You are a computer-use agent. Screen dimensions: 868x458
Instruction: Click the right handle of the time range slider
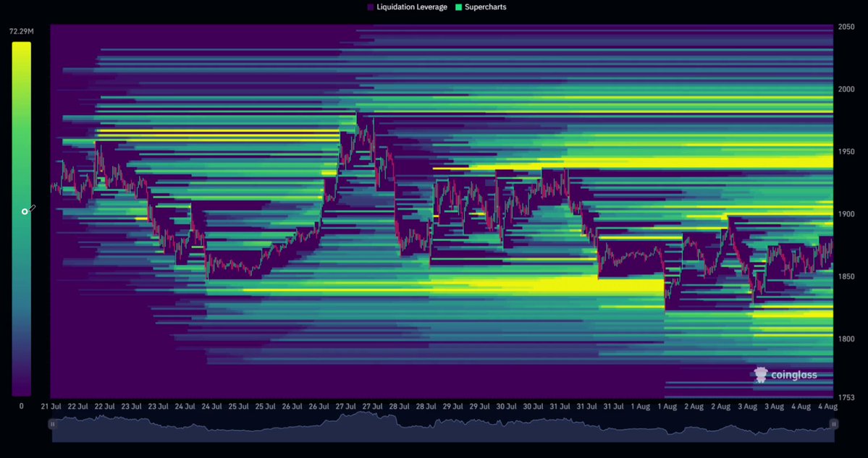tap(834, 424)
